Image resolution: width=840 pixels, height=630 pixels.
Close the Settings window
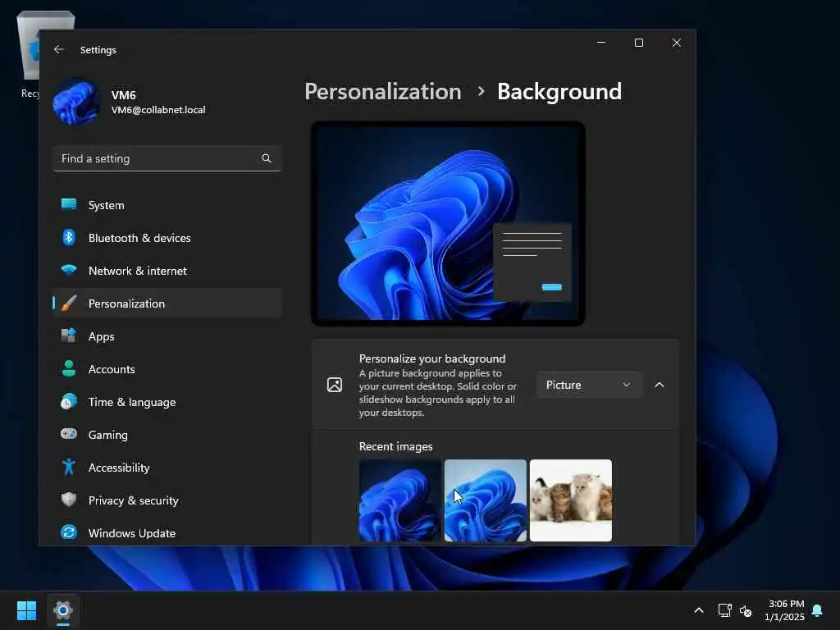pos(677,43)
